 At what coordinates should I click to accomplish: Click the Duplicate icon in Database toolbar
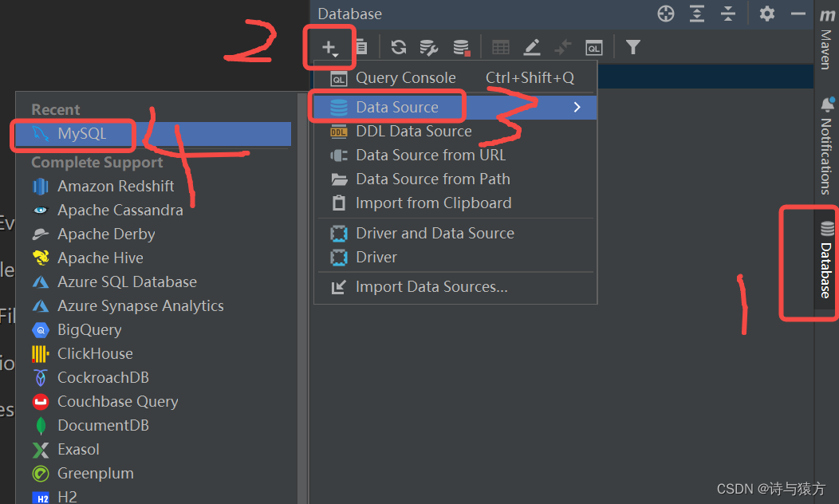click(361, 47)
